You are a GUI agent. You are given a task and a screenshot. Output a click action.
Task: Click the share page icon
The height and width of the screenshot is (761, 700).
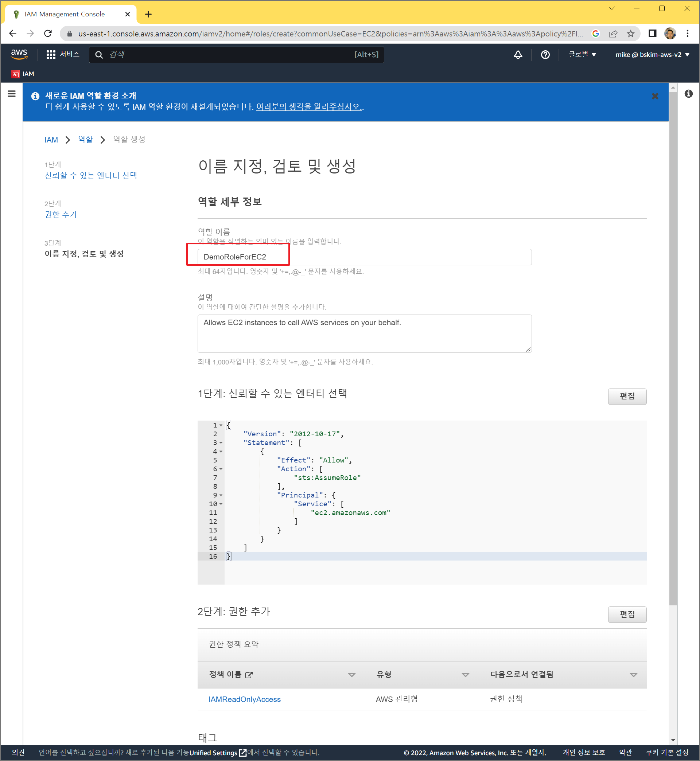613,33
